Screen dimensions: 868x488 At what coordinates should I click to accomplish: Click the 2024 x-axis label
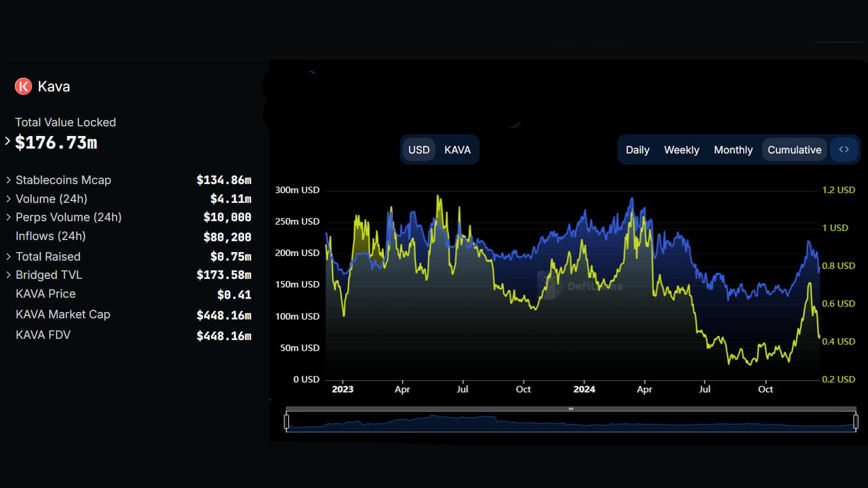coord(584,389)
